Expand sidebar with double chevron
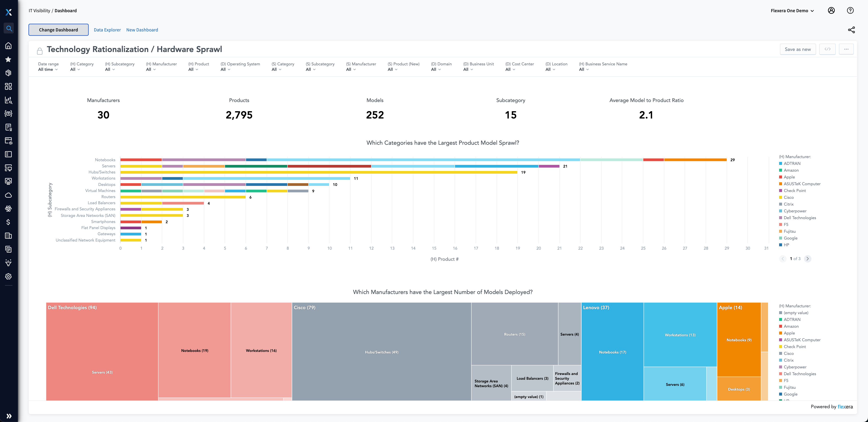Viewport: 868px width, 422px height. (x=9, y=416)
